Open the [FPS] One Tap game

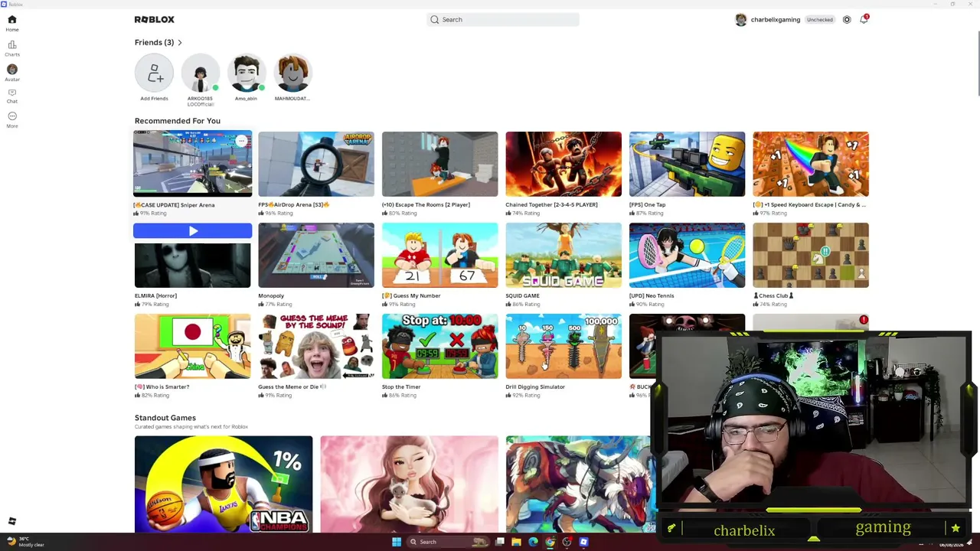pos(687,164)
